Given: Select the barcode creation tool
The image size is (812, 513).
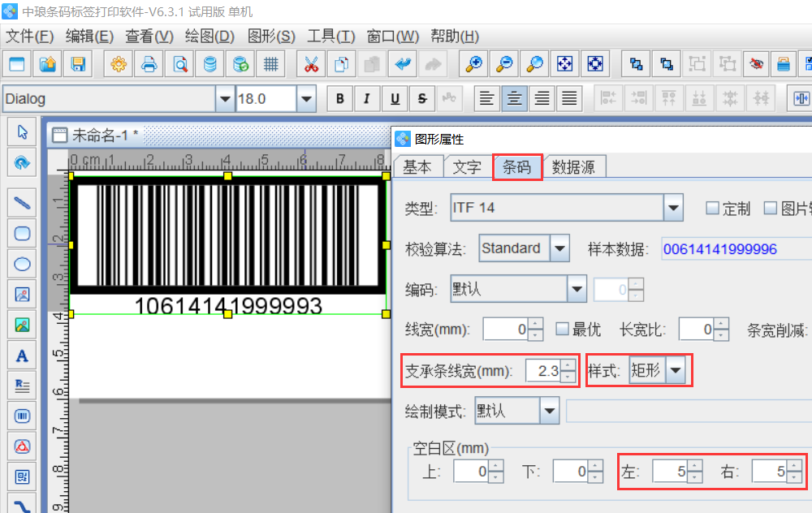Looking at the screenshot, I should coord(21,416).
